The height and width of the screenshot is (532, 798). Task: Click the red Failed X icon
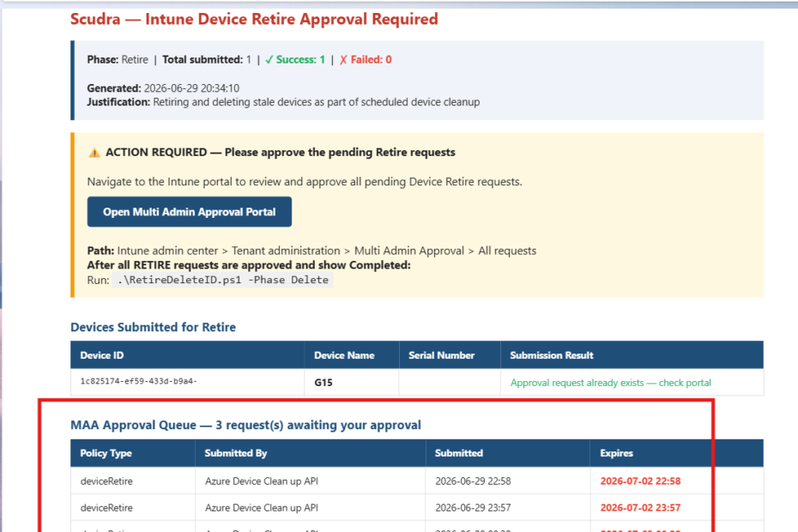pos(343,60)
